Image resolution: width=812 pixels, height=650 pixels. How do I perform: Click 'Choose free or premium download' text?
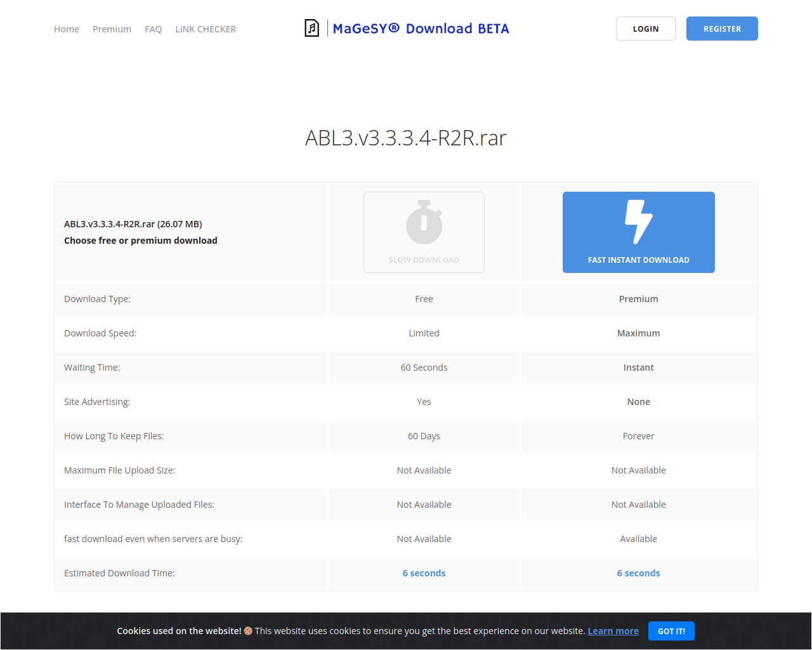pyautogui.click(x=141, y=241)
